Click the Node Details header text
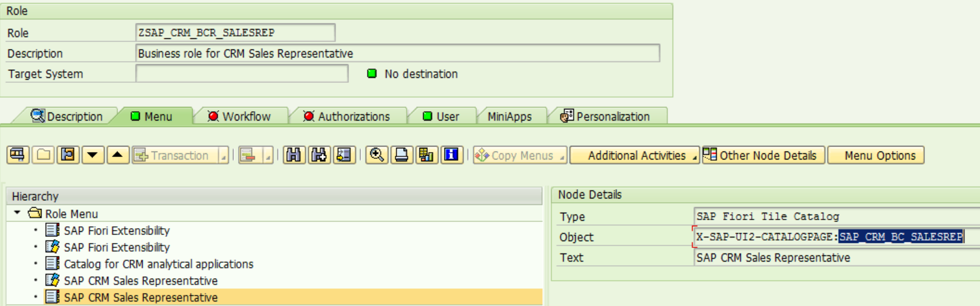This screenshot has width=980, height=306. (x=590, y=194)
